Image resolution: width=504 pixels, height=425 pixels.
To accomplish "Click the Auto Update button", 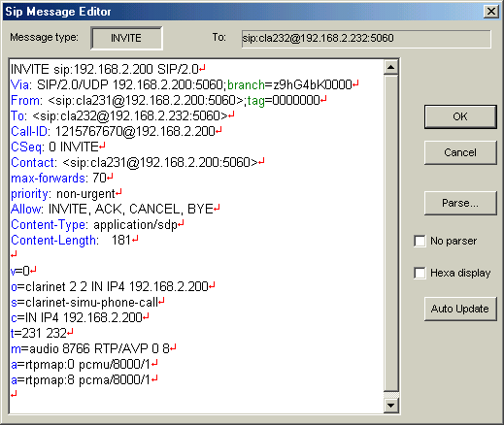I will coord(460,309).
